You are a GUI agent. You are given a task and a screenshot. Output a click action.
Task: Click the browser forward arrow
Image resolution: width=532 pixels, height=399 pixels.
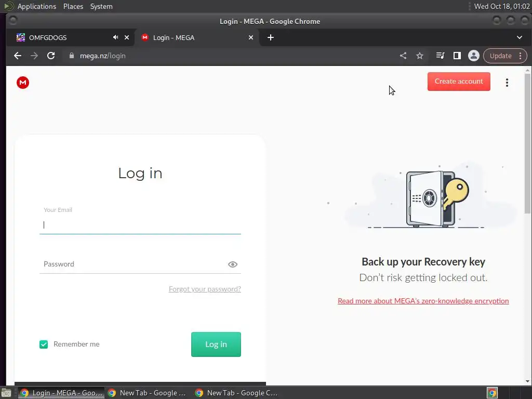pyautogui.click(x=34, y=56)
